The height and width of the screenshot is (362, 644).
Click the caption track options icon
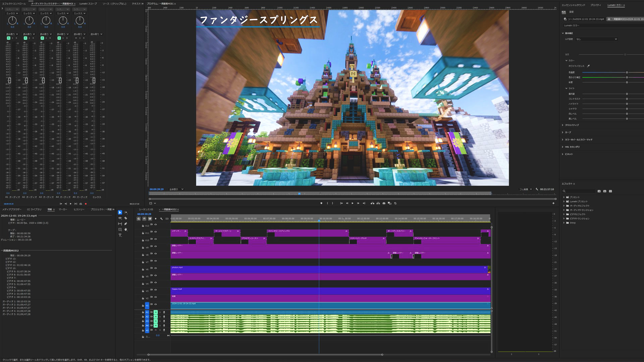[167, 219]
